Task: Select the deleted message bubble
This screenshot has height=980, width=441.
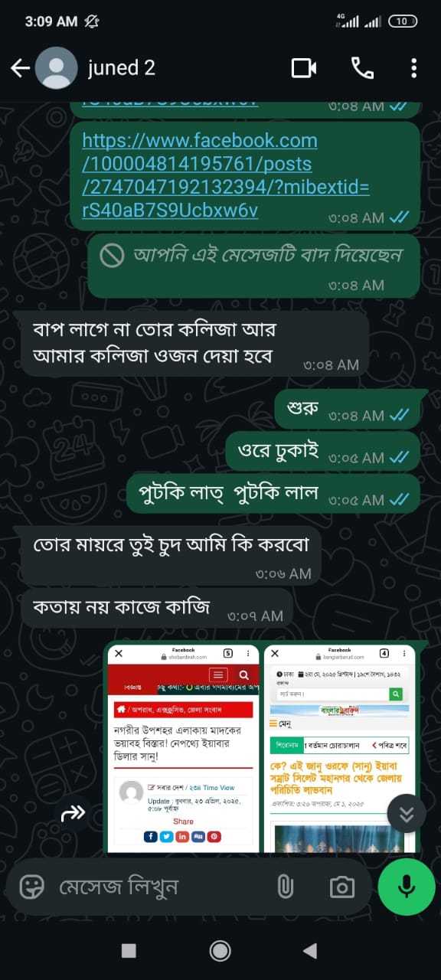Action: 254,264
